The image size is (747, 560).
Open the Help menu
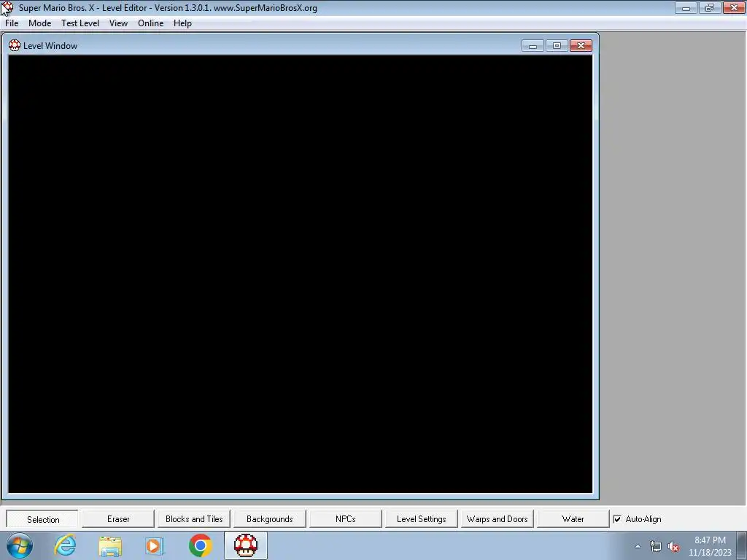(182, 23)
